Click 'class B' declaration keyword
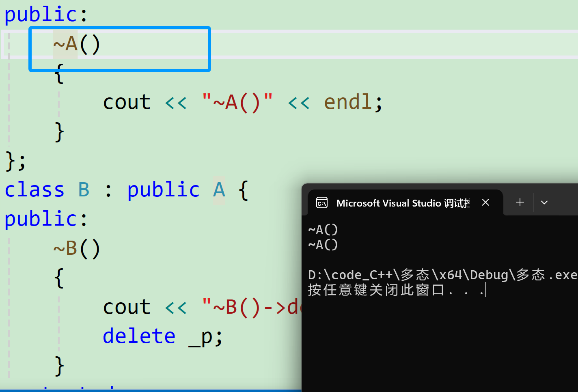Image resolution: width=578 pixels, height=392 pixels. 47,190
